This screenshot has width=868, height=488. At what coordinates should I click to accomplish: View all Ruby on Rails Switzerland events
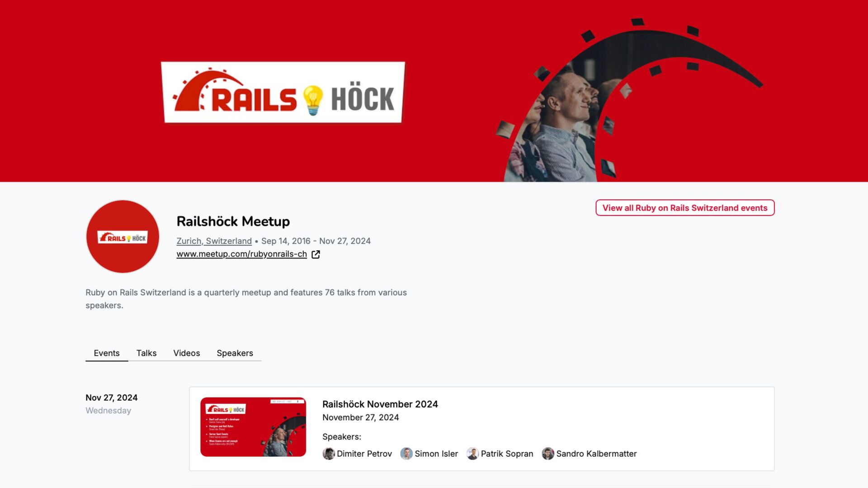coord(685,208)
